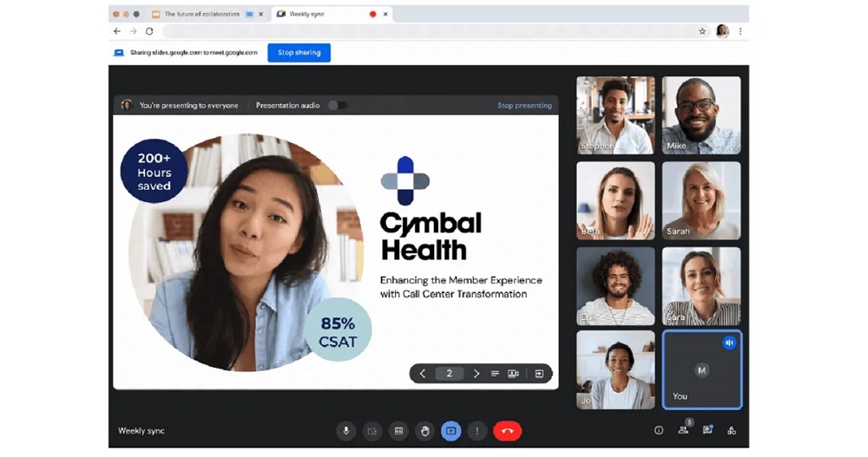Select Jo's video tile
Viewport: 868px width, 457px height.
(615, 370)
